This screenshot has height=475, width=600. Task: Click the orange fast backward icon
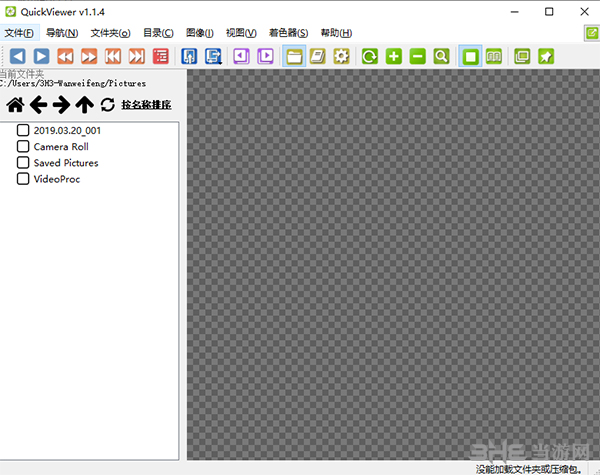point(65,56)
